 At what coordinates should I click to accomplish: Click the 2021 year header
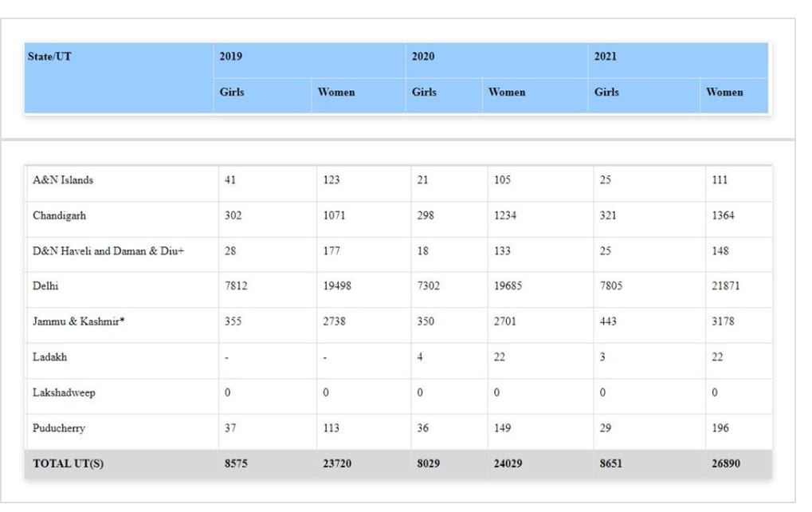click(606, 57)
